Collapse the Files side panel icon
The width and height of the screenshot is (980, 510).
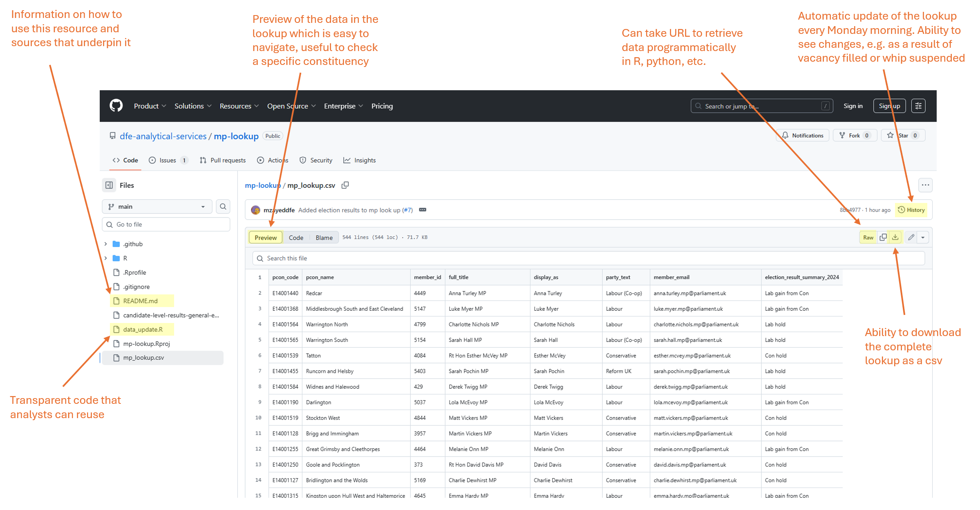coord(109,185)
